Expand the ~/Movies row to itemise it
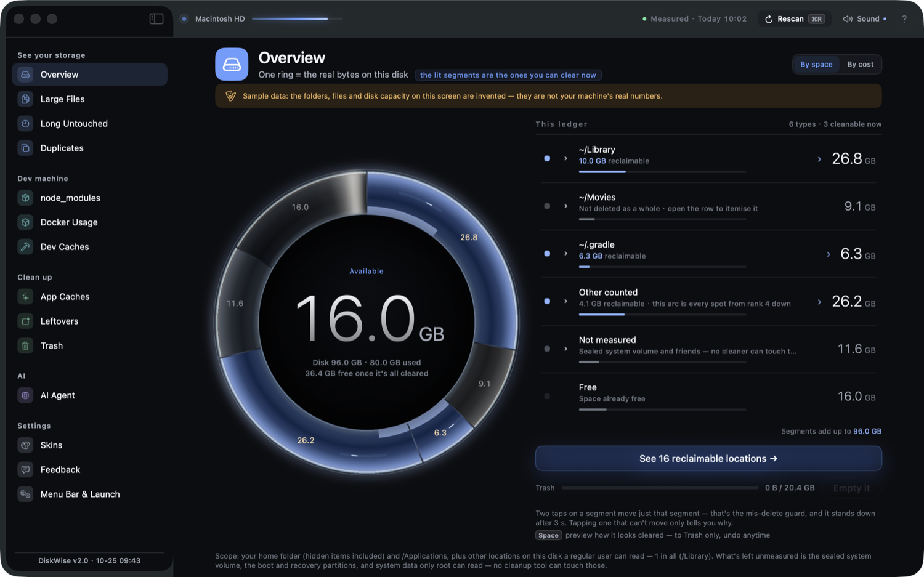The image size is (924, 577). click(x=565, y=206)
